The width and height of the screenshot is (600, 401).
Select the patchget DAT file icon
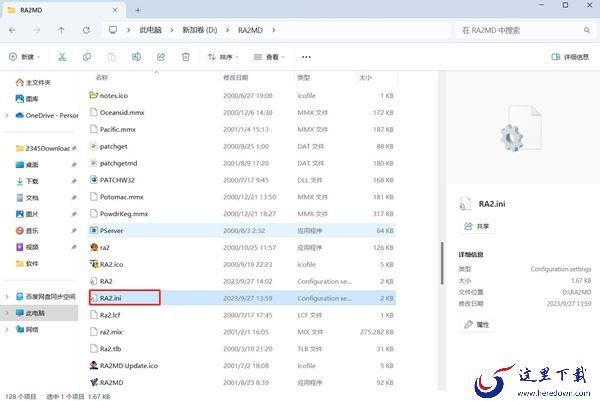(x=94, y=146)
